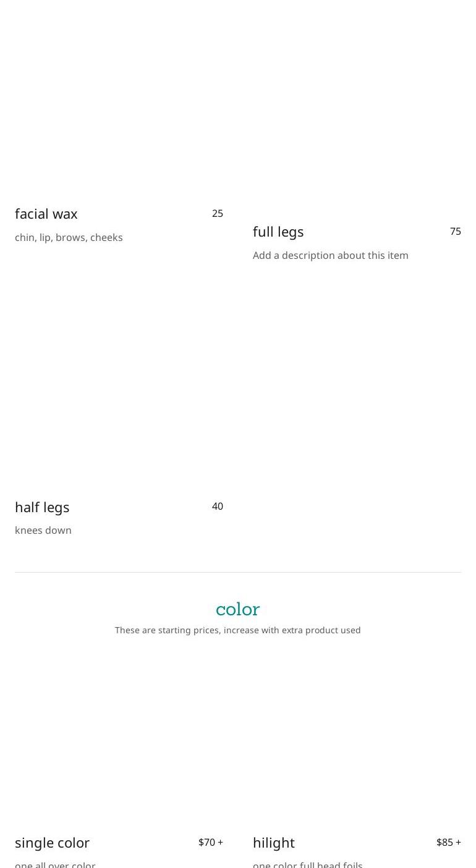Click the one all over color description
Viewport: 476px width, 868px height.
point(55,864)
